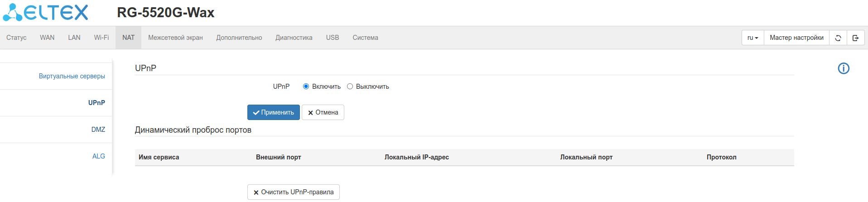Go to the DMZ sidebar page

pyautogui.click(x=98, y=130)
